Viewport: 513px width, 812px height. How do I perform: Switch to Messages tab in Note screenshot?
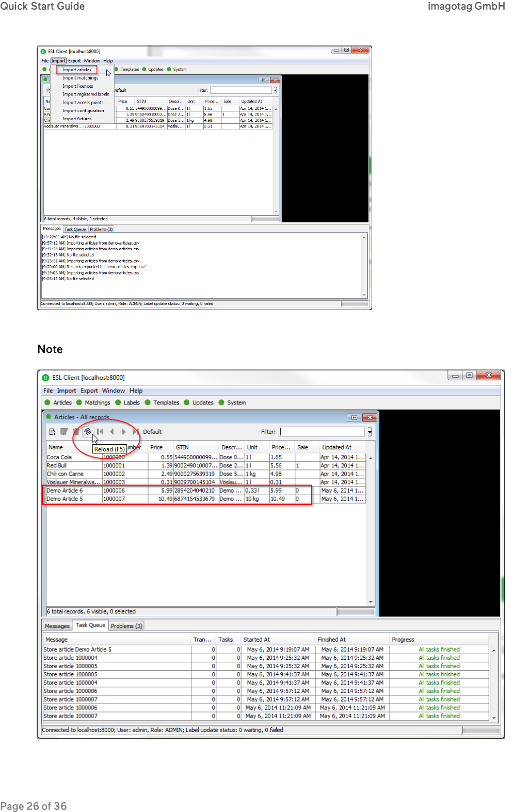coord(57,626)
